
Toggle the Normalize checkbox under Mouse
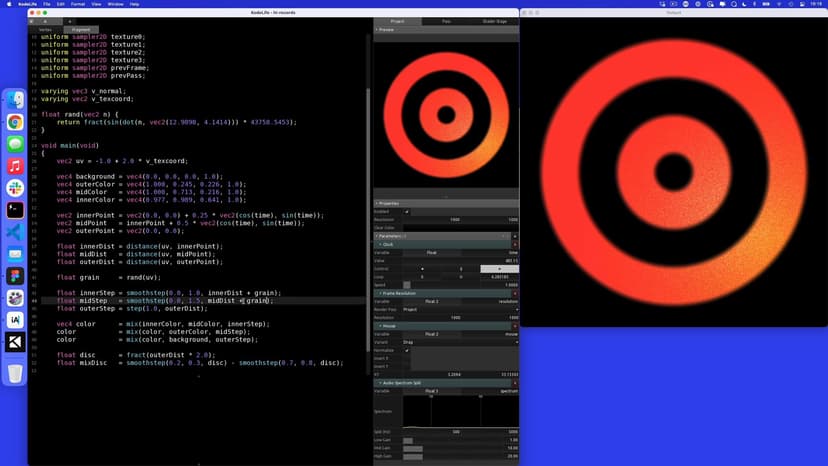407,350
